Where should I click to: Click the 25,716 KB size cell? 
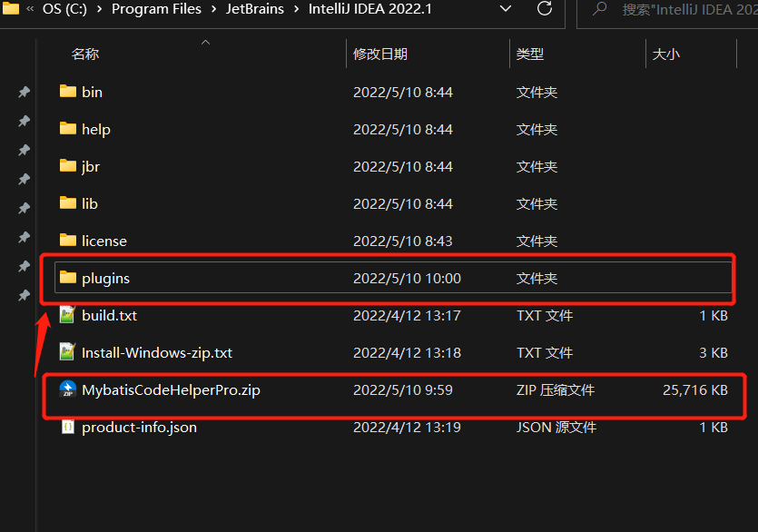pyautogui.click(x=695, y=389)
